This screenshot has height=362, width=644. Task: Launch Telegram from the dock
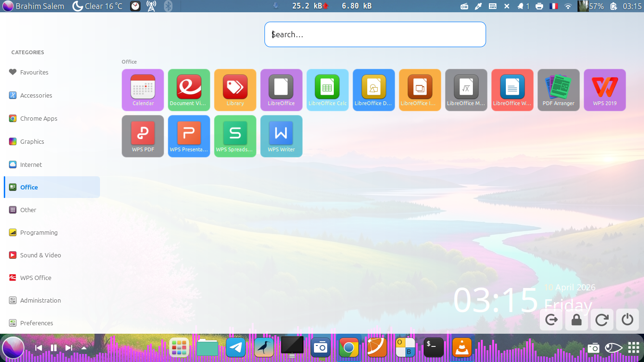tap(236, 348)
